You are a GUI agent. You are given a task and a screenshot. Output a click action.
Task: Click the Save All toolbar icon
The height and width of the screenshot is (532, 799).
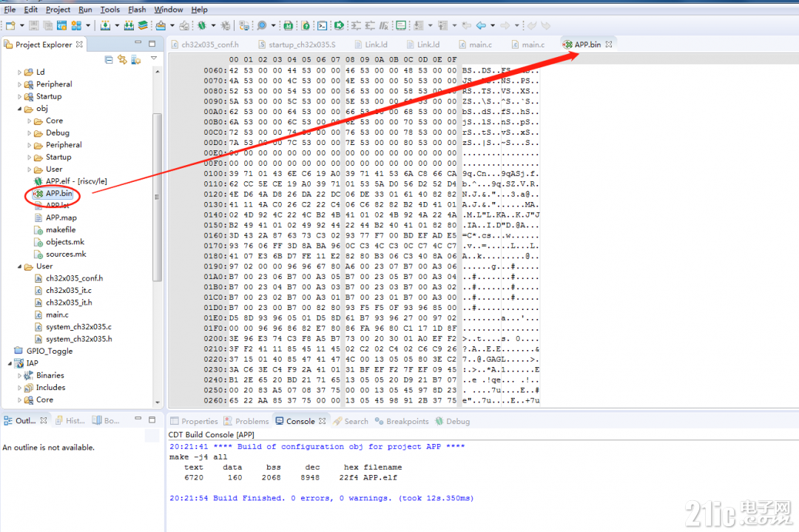pos(48,25)
